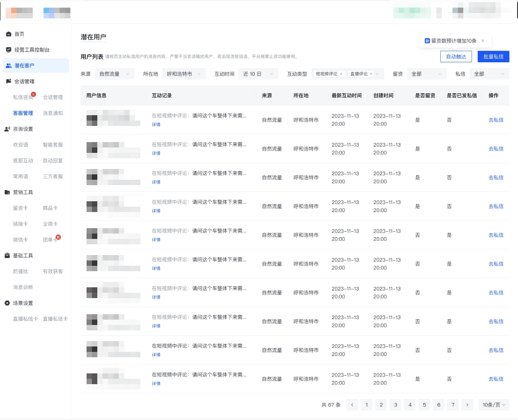Open the 会话管理 flag icon
This screenshot has width=518, height=420.
(8, 82)
